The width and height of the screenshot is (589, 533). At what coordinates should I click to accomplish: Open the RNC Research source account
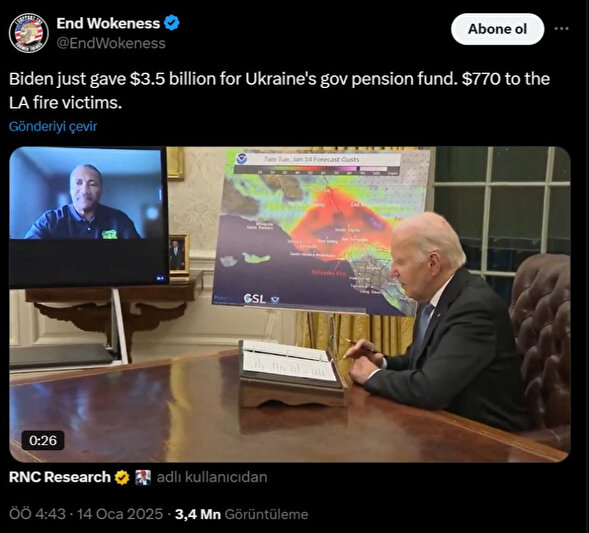60,477
